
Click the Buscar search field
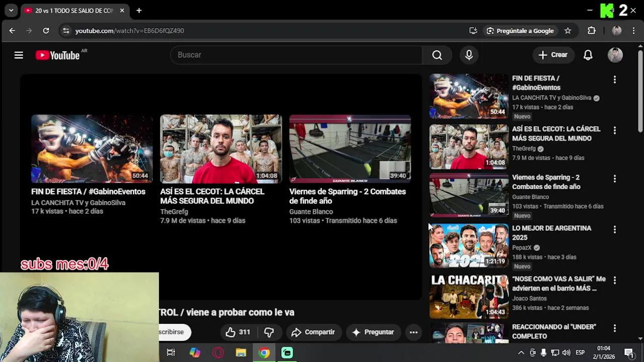(296, 55)
